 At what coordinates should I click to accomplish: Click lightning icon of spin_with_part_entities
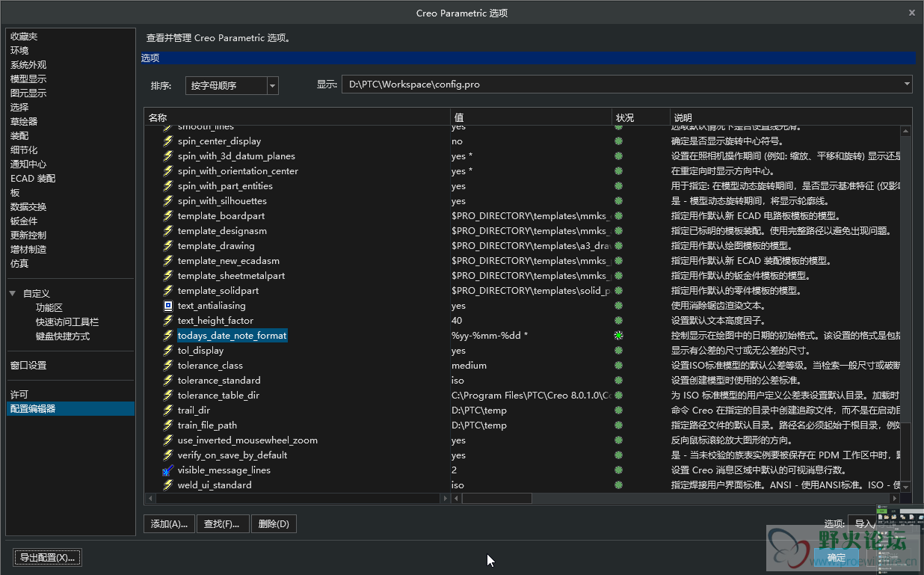tap(168, 186)
